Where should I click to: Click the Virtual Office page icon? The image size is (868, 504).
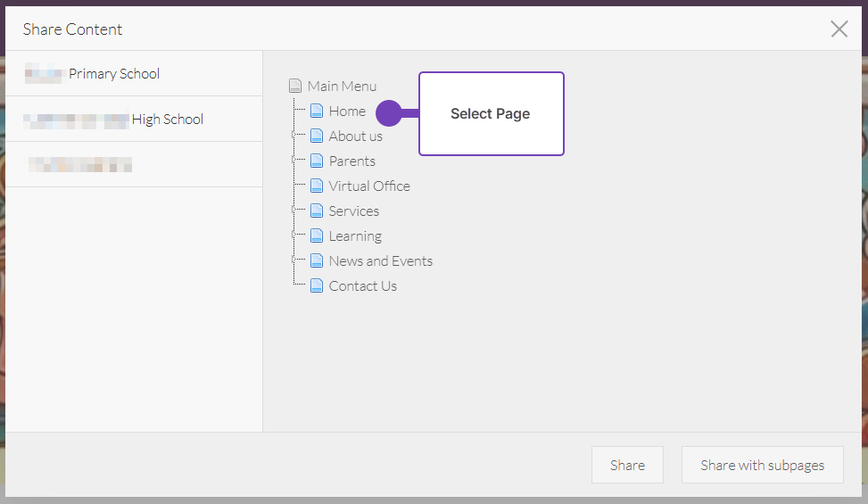317,186
